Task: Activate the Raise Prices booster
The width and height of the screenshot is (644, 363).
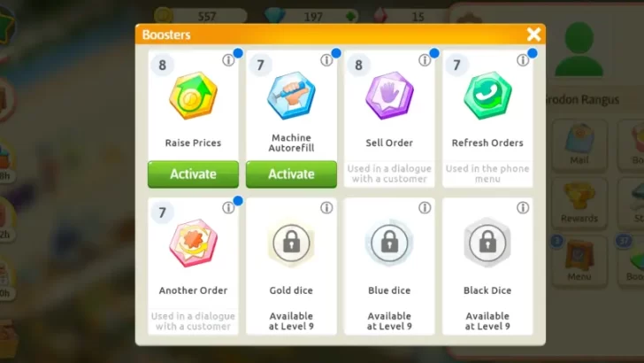Action: point(193,174)
